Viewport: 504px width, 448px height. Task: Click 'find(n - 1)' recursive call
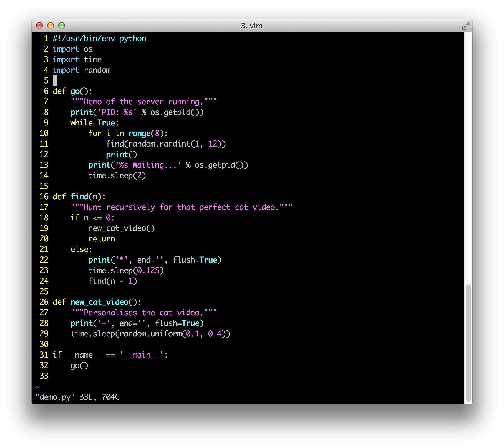point(113,281)
